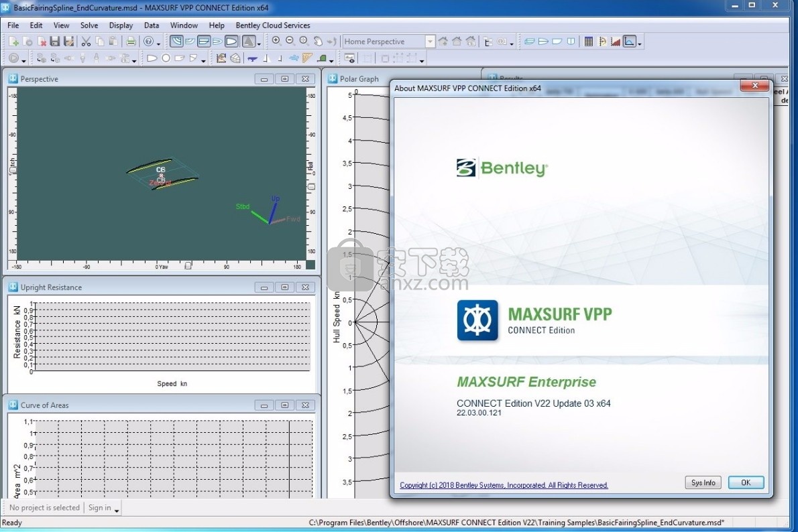Click the Sign in button
The image size is (798, 532).
(x=100, y=508)
